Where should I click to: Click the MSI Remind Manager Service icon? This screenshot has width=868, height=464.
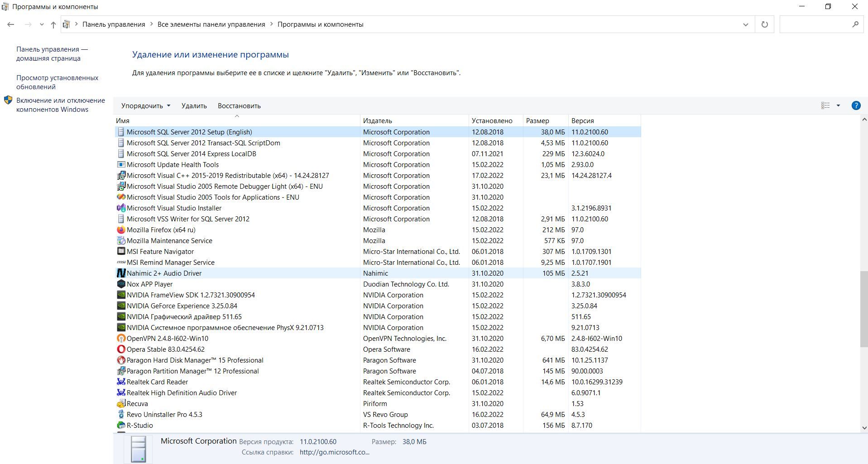click(121, 263)
